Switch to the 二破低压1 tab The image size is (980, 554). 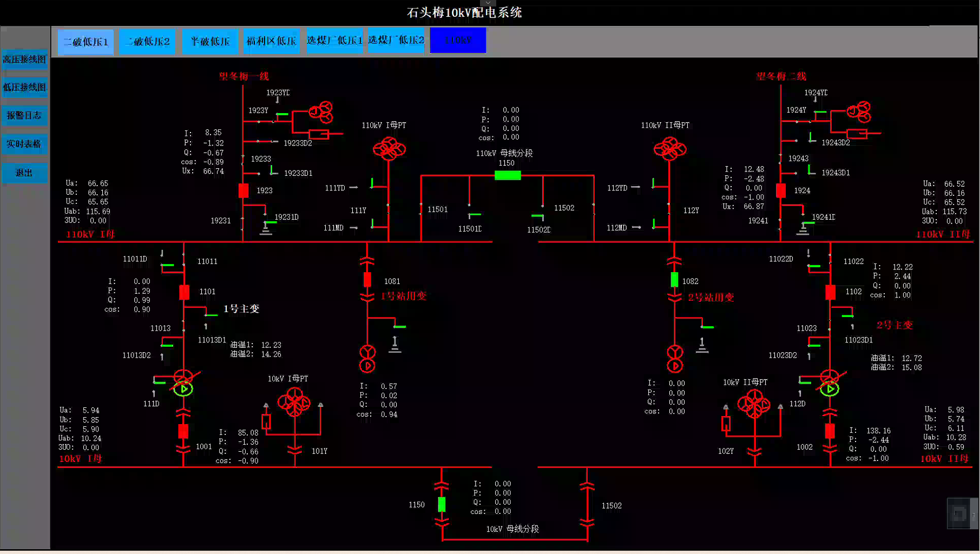86,41
